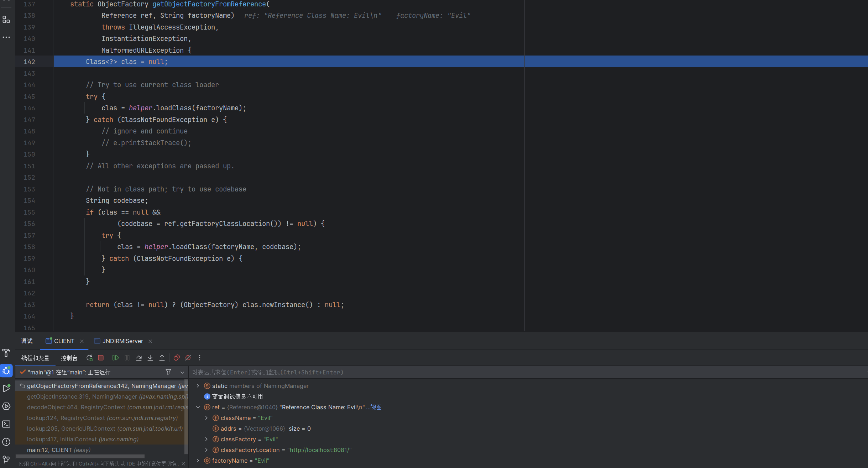Viewport: 868px width, 468px height.
Task: Expand the classFactory field
Action: (206, 439)
